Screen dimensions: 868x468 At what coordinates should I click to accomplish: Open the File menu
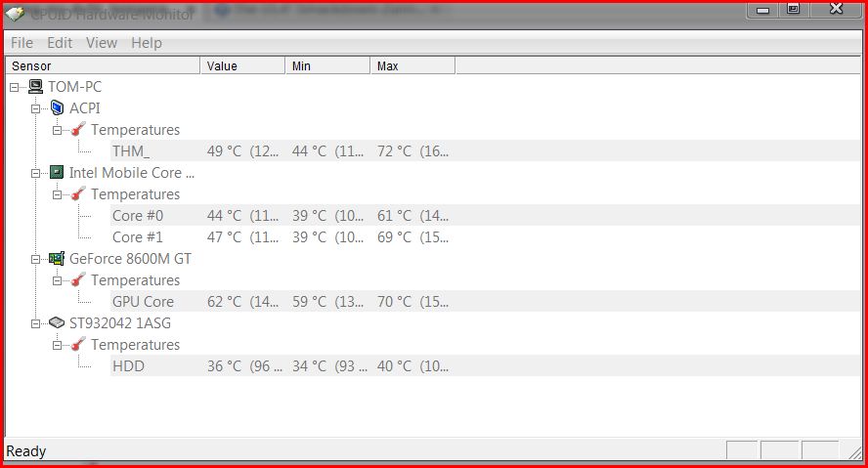(22, 43)
